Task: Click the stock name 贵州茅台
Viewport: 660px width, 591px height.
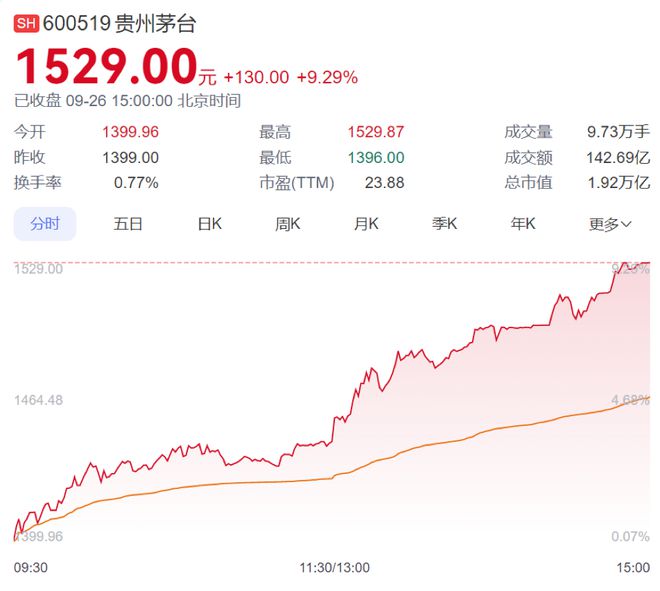Action: click(162, 24)
